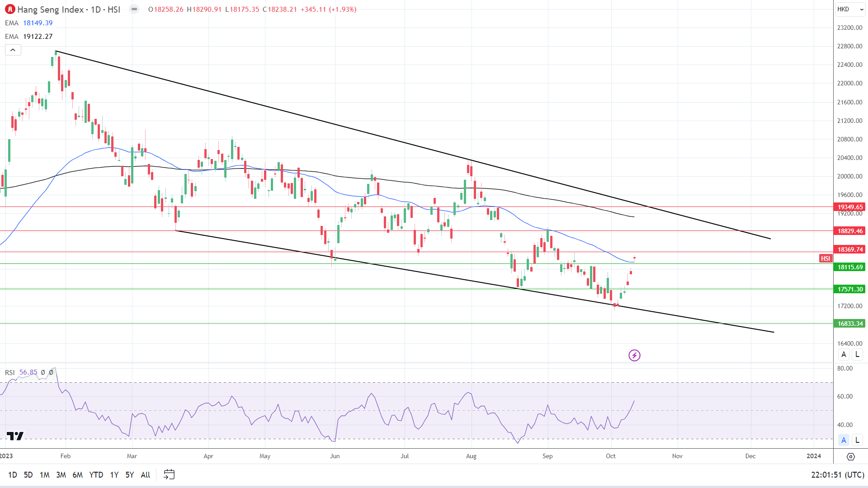
Task: Toggle log scale L on price axis
Action: tap(857, 355)
